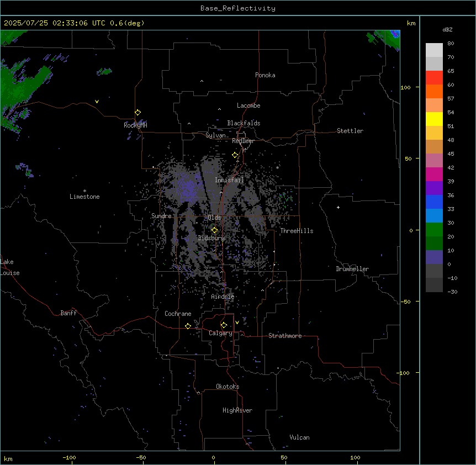This screenshot has width=476, height=465.
Task: Click the 0 tick on bottom axis
Action: tap(213, 457)
